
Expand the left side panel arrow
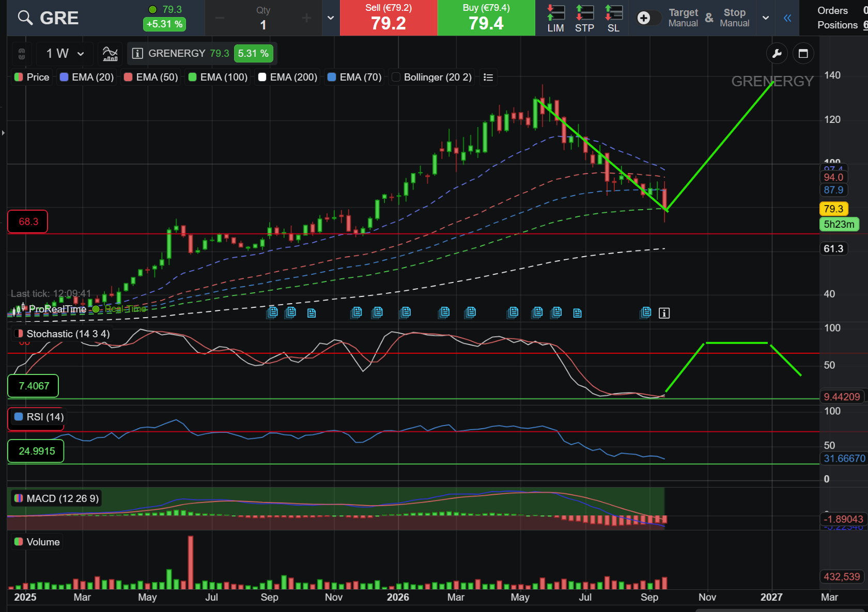[x=3, y=133]
